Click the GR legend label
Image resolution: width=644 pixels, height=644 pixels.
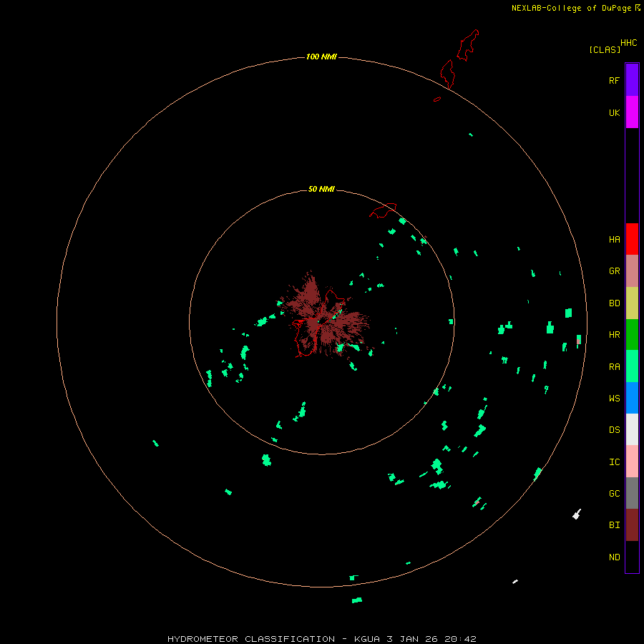pos(614,271)
